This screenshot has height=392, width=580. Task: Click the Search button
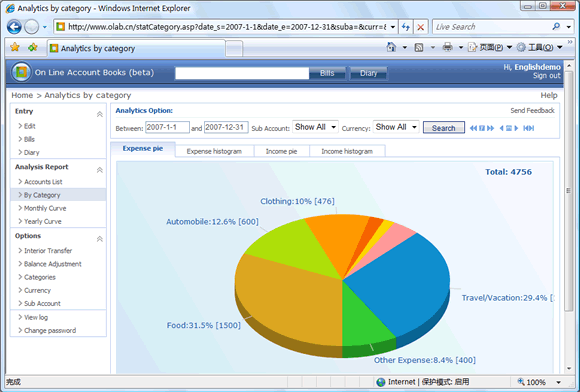444,128
